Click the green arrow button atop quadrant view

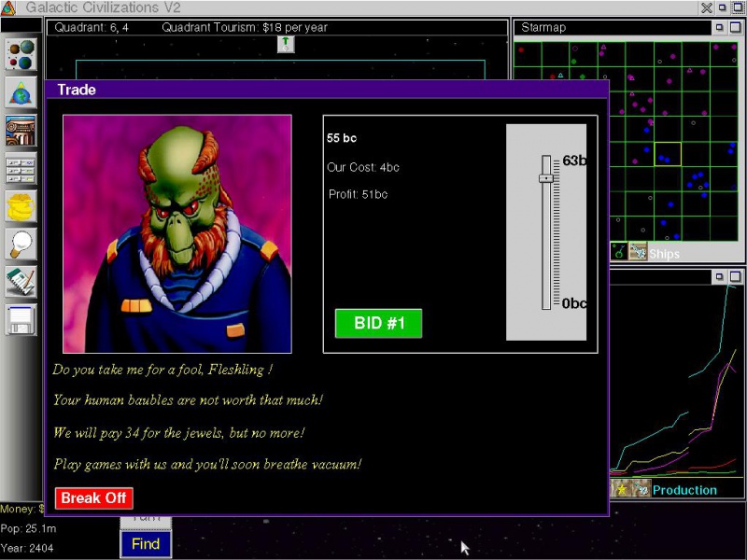(x=286, y=44)
